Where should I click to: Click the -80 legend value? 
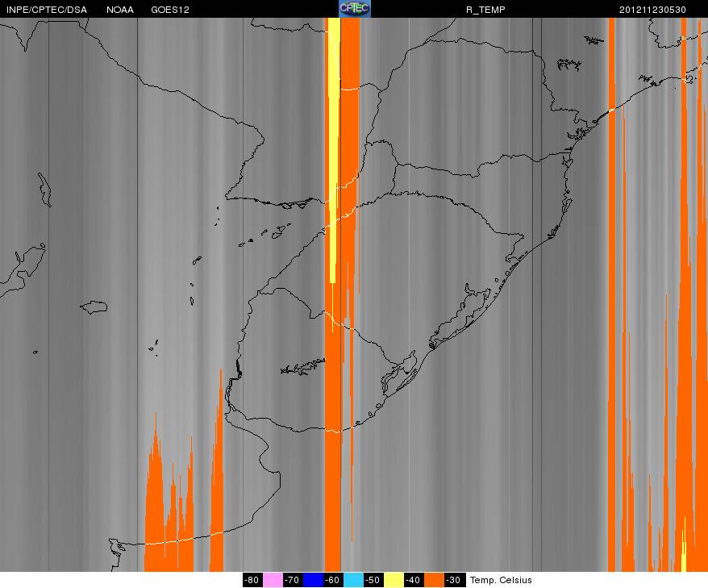tap(252, 580)
